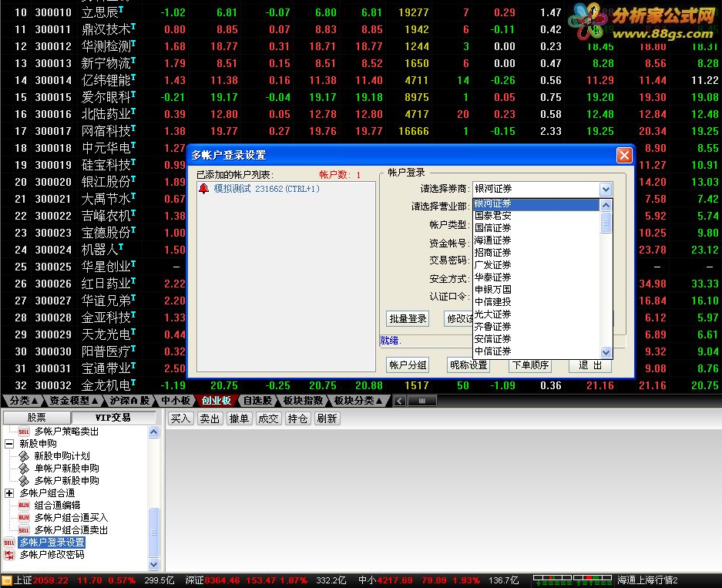Screen dimensions: 722x588
Task: Open the 请选择券商 dropdown arrow
Action: point(606,190)
